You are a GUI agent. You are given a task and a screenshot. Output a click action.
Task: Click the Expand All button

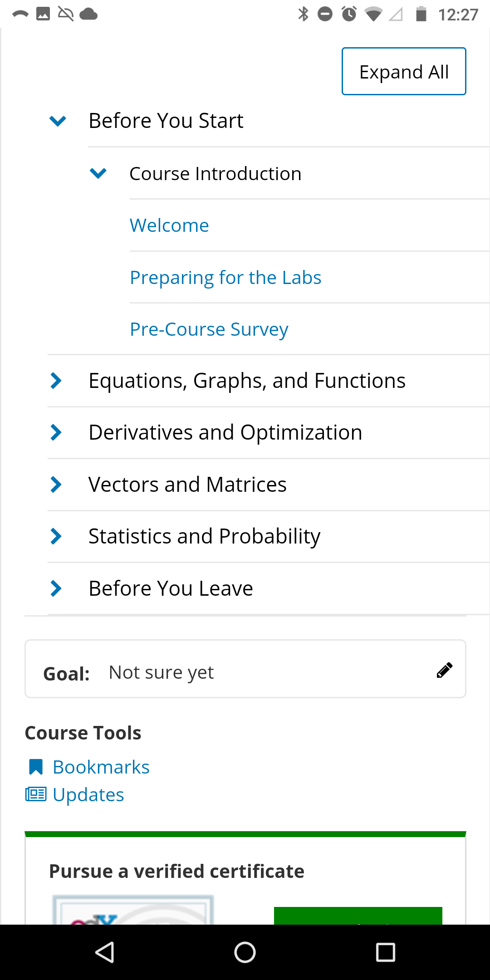coord(404,71)
